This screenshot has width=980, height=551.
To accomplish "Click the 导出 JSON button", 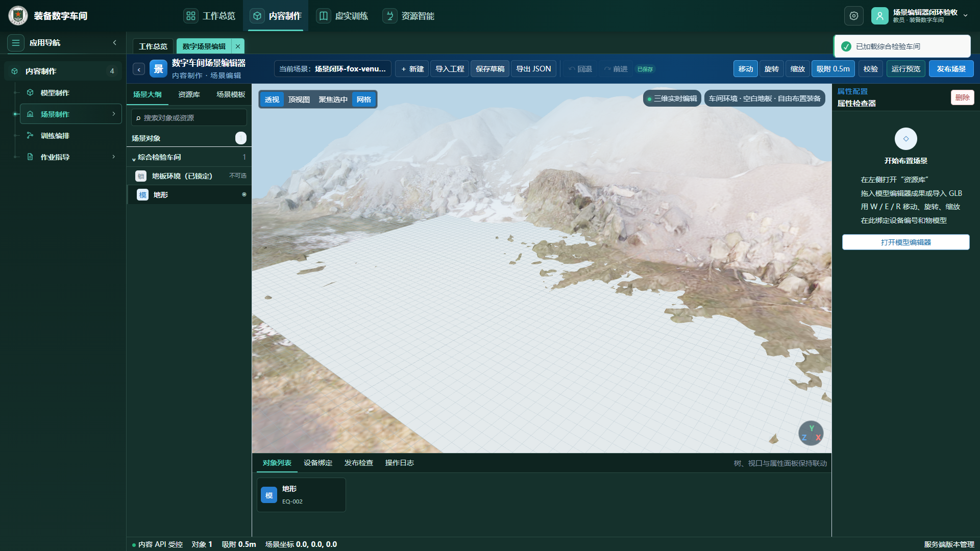I will 533,69.
